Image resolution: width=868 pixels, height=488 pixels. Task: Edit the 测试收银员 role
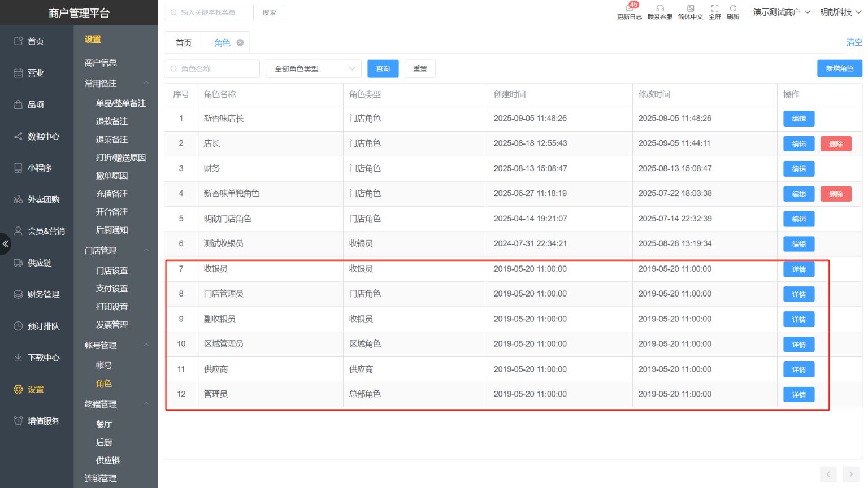pyautogui.click(x=799, y=244)
